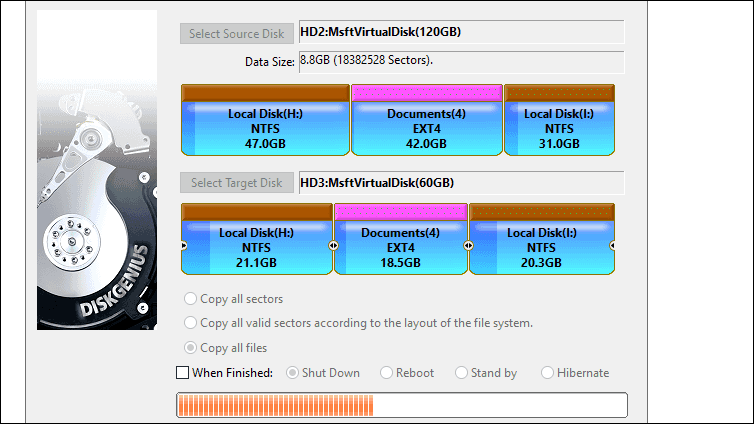Click the orange cloning progress bar

point(402,405)
